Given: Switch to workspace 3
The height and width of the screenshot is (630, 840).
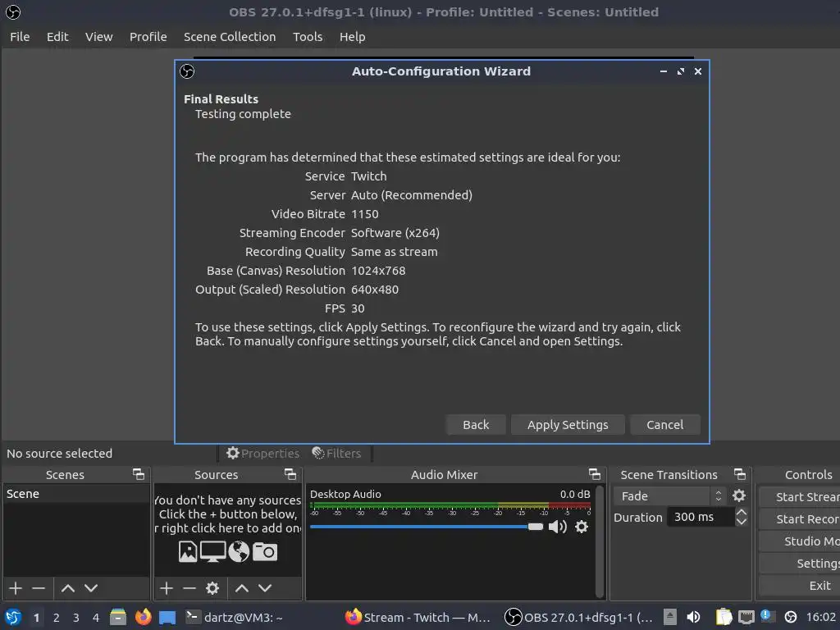Looking at the screenshot, I should click(76, 618).
